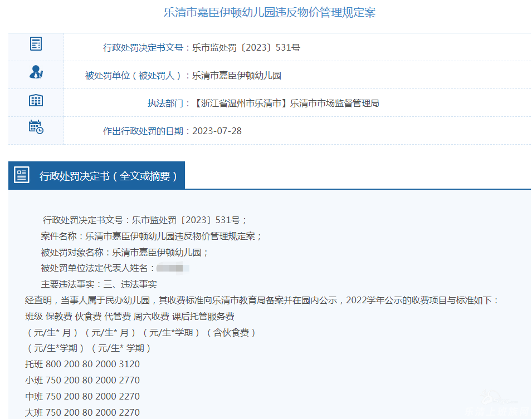
Task: Click the 托班 800 200 80 2000 3120 row
Action: 82,364
